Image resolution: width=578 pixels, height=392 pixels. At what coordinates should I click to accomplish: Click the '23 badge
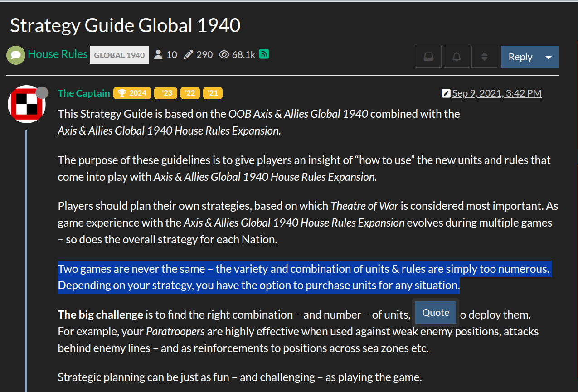click(165, 93)
